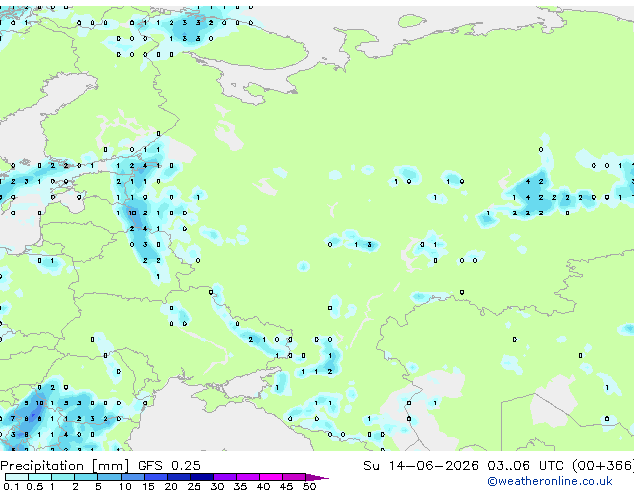Click the '30' legend scale label

pos(217,486)
